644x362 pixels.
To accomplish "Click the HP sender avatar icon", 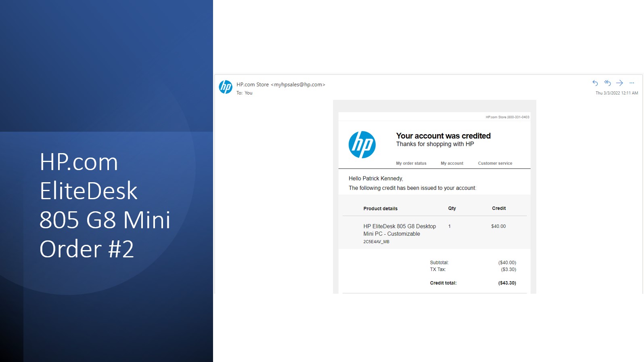I will [x=226, y=87].
